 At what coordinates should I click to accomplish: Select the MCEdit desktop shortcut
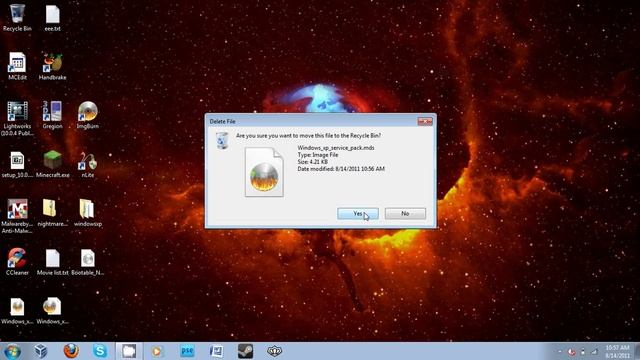click(17, 66)
